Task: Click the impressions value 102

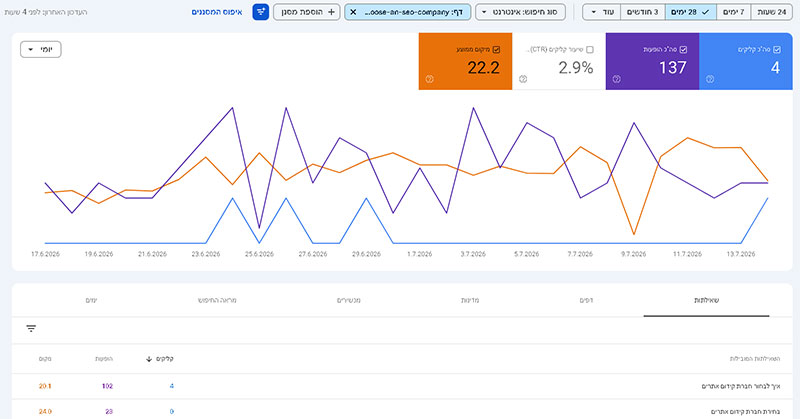Action: (x=107, y=386)
